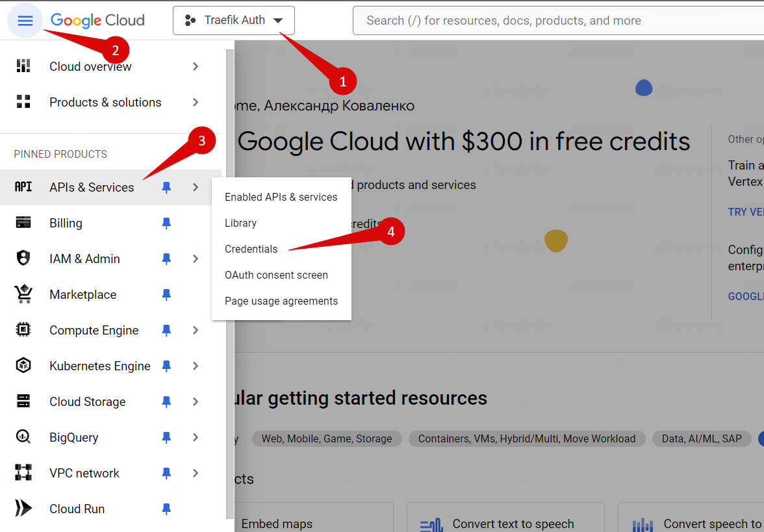Click the Cloud Run arrows icon
The height and width of the screenshot is (532, 764).
point(23,509)
